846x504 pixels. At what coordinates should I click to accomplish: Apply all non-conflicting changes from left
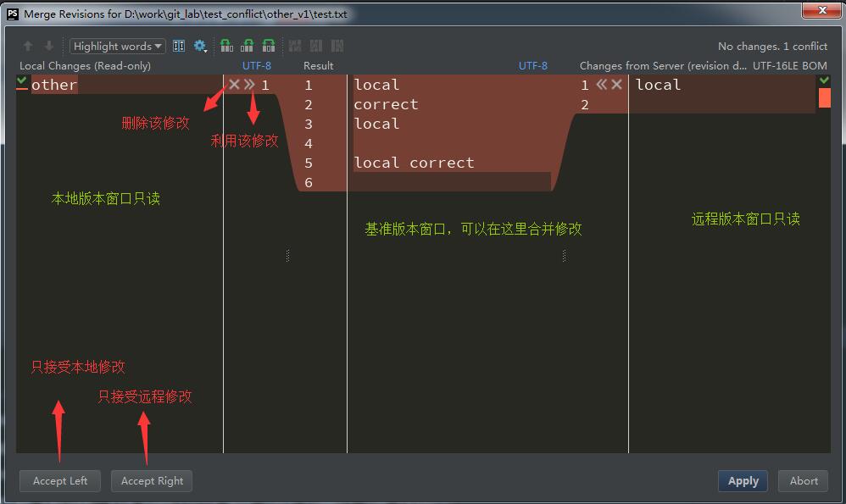tap(226, 47)
